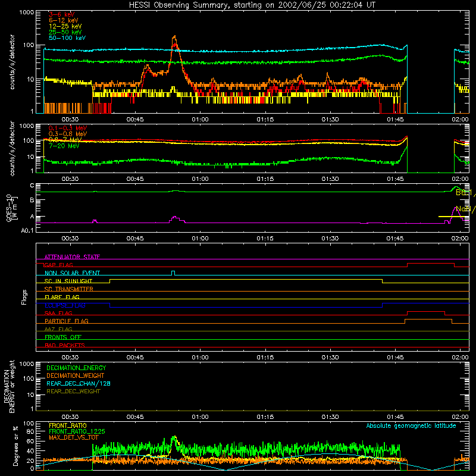Select the FRONT_RATIO_1225 legend label
476x476 pixels.
coord(77,431)
